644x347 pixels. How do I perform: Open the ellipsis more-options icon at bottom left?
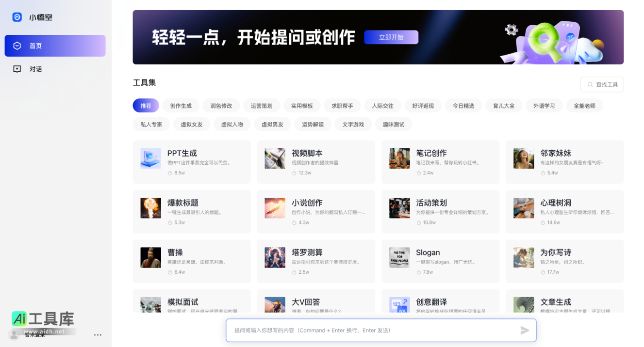[x=98, y=334]
